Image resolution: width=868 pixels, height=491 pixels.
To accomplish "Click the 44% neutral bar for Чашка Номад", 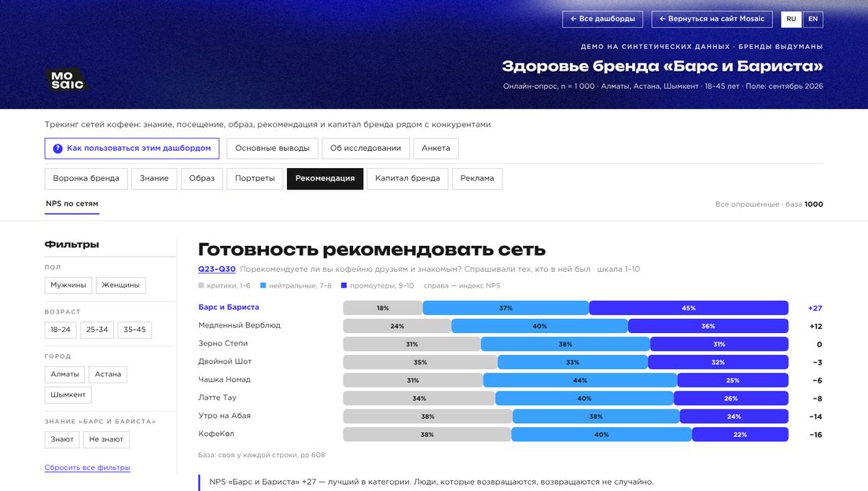I will 580,380.
